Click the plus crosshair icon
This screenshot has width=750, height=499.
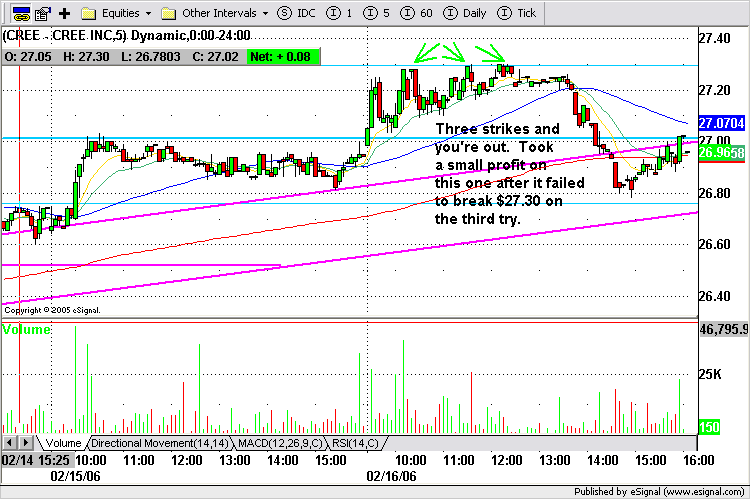click(64, 13)
